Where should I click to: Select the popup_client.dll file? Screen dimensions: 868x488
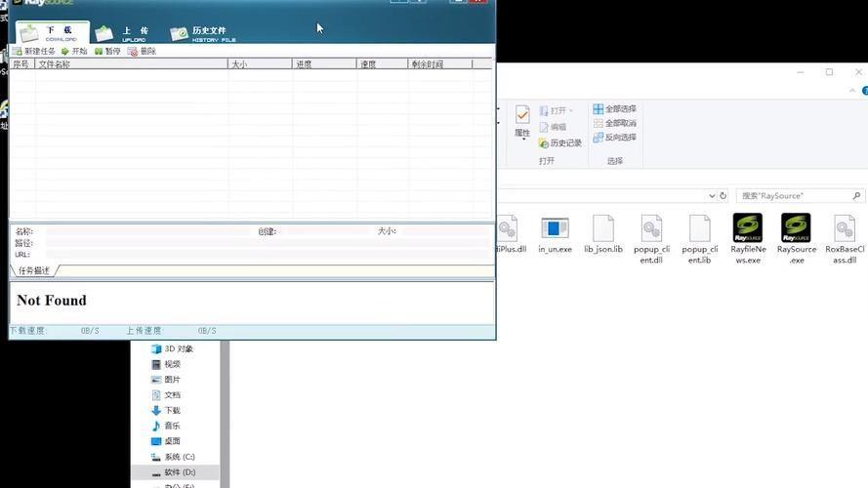(651, 239)
